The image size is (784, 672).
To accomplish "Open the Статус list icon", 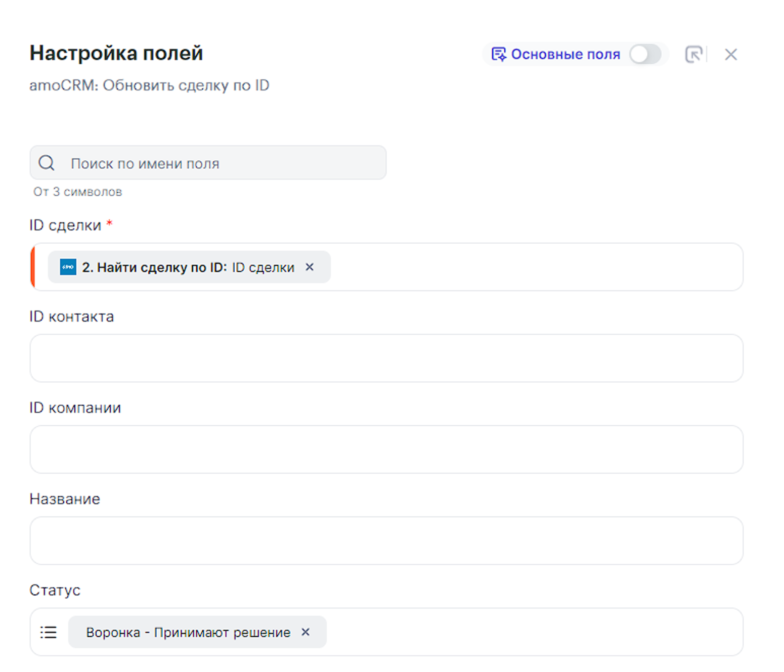I will (49, 632).
